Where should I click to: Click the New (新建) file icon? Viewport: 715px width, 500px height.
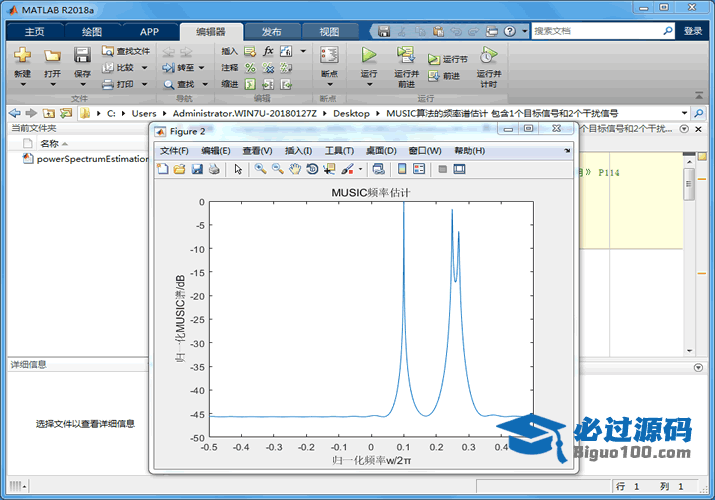pos(22,55)
